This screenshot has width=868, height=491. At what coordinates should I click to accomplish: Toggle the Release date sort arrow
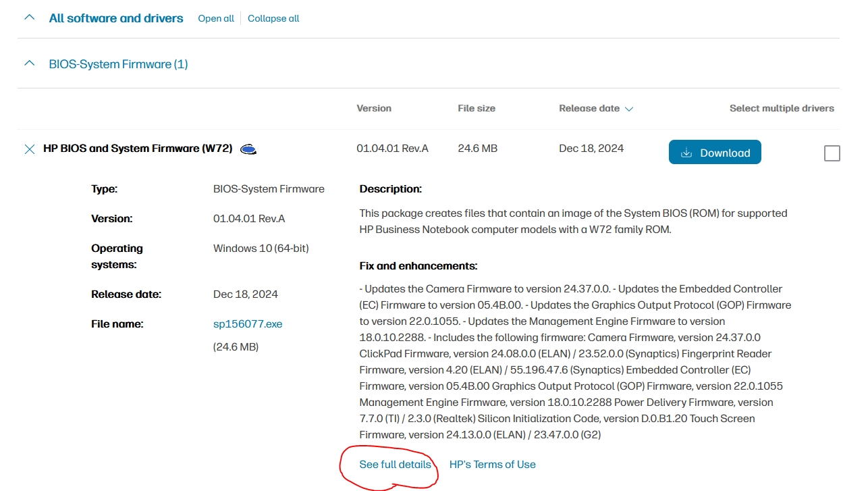click(x=629, y=109)
